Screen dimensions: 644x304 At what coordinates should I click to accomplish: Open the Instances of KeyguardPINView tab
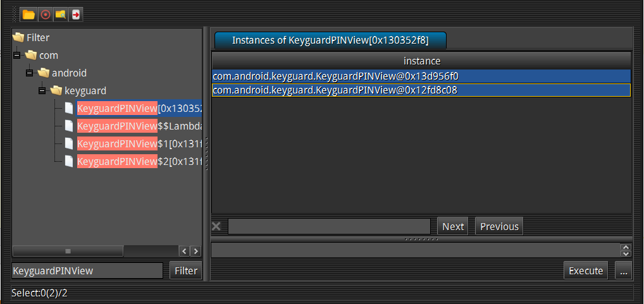[x=330, y=40]
